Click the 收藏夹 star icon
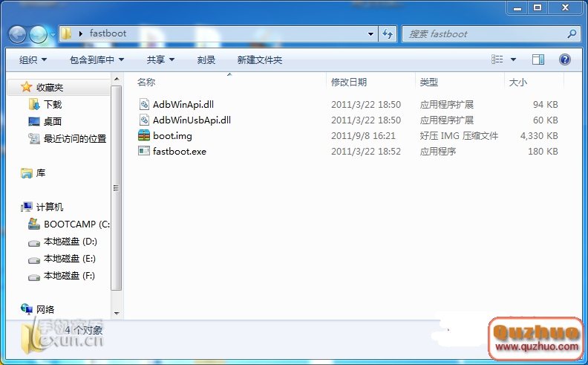This screenshot has height=365, width=588. click(26, 87)
